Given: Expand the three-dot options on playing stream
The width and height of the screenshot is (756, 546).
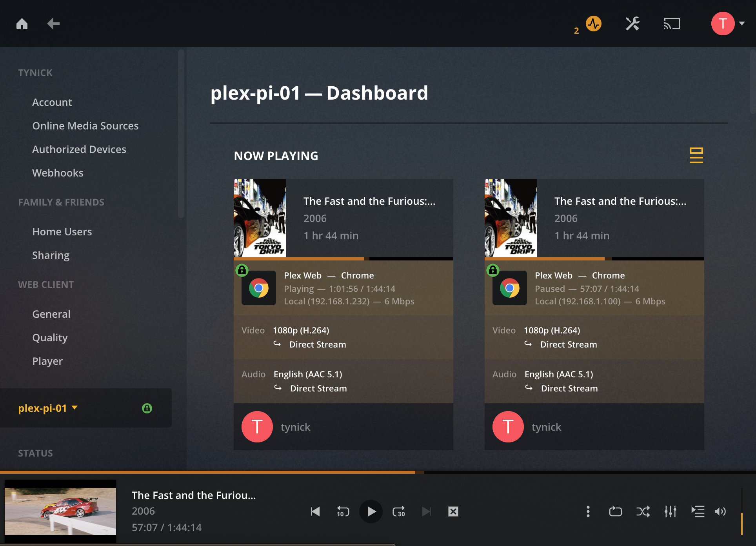Looking at the screenshot, I should [x=587, y=511].
